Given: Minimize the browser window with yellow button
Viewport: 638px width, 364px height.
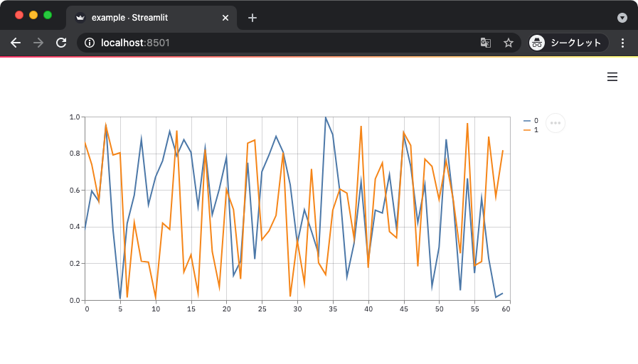Looking at the screenshot, I should click(33, 15).
